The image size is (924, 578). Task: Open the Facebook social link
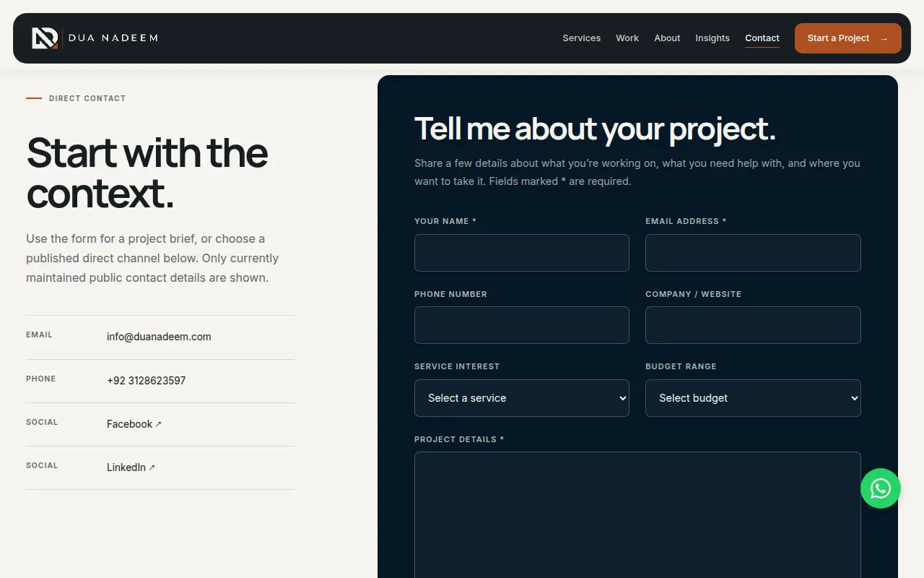[x=130, y=424]
